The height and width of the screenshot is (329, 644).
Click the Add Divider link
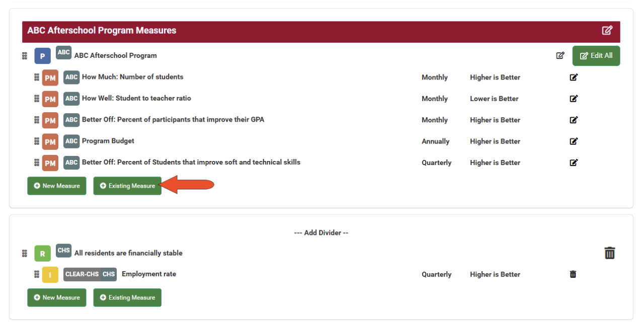pos(321,233)
